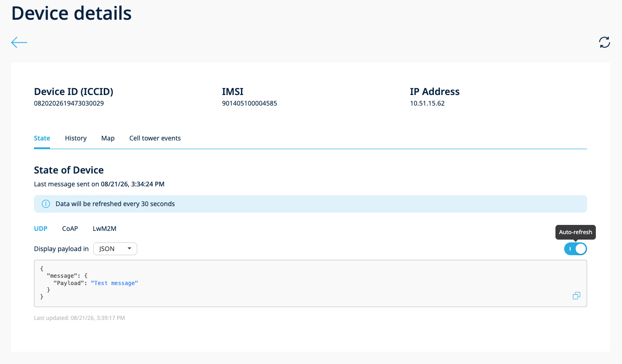
Task: Refresh device details with circular arrows icon
Action: click(x=605, y=42)
